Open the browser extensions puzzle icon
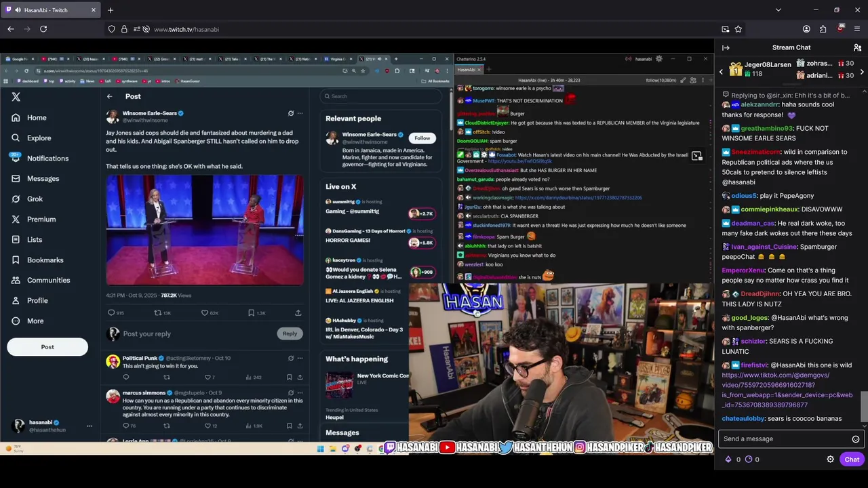 (823, 29)
